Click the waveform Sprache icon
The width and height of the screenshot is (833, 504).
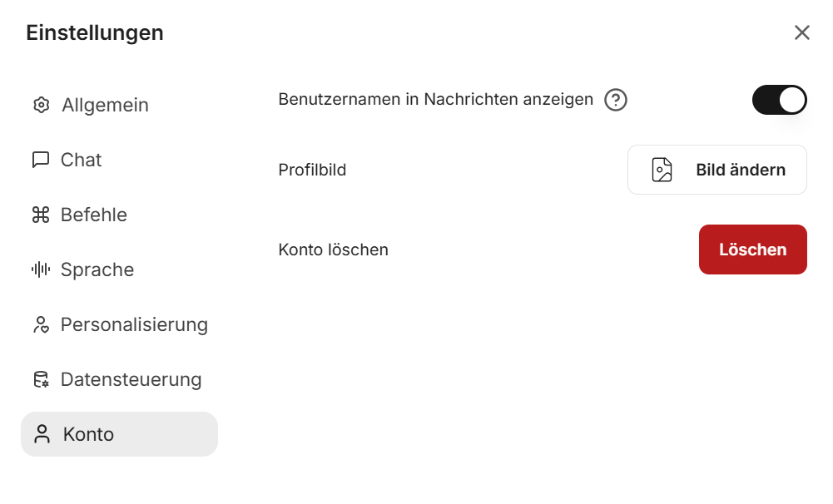(41, 269)
